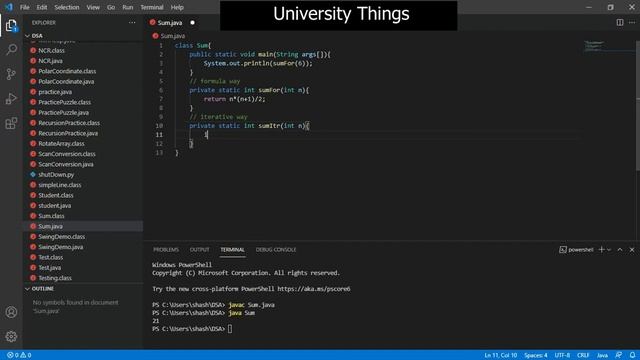The width and height of the screenshot is (640, 360).
Task: Open PolarCoordinate.java file
Action: pyautogui.click(x=66, y=82)
